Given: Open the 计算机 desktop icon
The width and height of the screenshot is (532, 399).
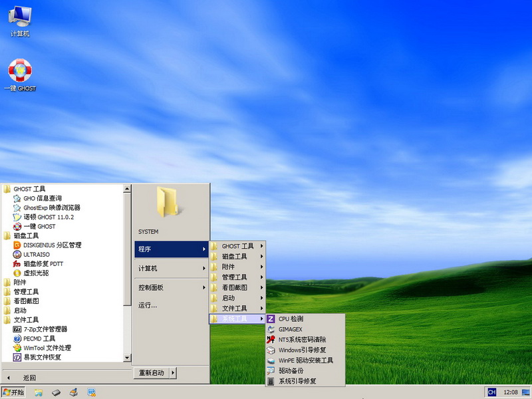Looking at the screenshot, I should pos(20,21).
